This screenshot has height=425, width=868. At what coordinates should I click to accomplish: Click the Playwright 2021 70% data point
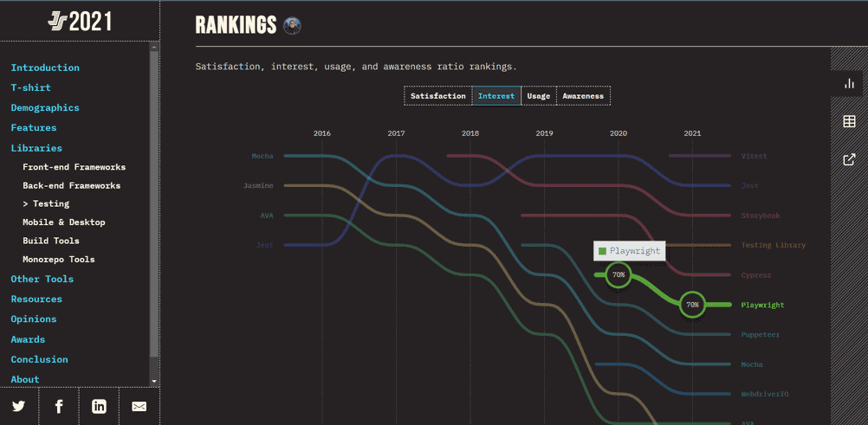click(x=692, y=305)
